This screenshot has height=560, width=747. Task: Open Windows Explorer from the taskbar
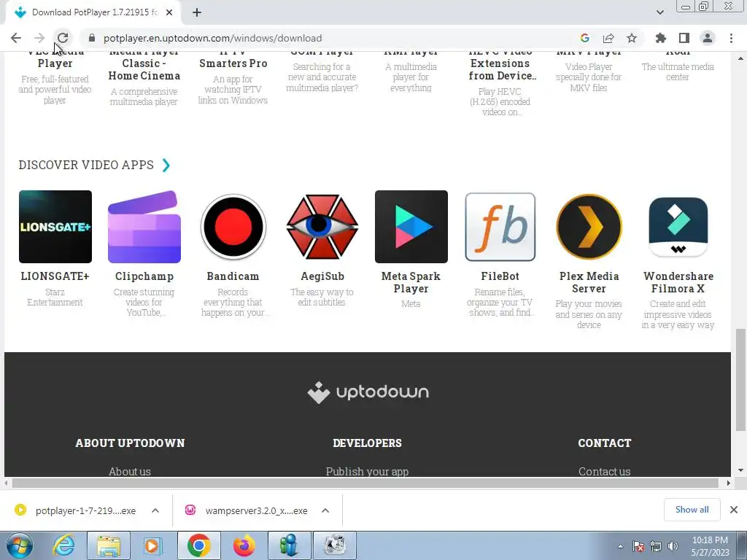coord(109,545)
